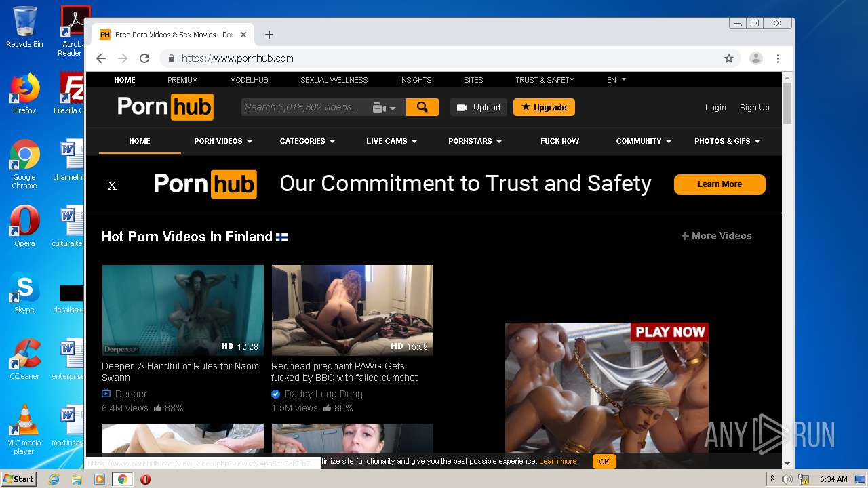Go back using the browser back arrow

coord(101,58)
